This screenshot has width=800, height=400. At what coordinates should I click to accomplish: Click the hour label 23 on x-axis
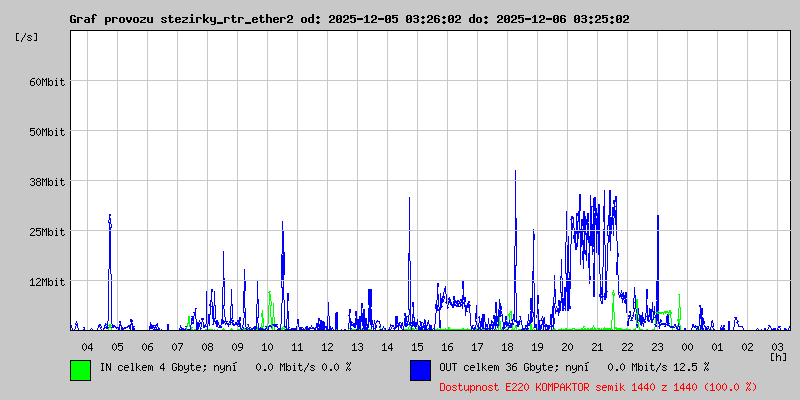(657, 347)
